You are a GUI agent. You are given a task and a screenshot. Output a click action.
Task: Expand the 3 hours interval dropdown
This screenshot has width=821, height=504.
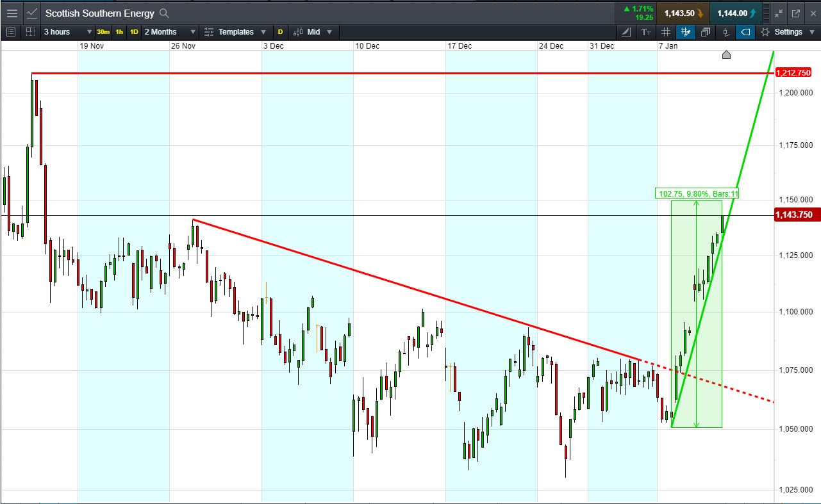tap(68, 32)
